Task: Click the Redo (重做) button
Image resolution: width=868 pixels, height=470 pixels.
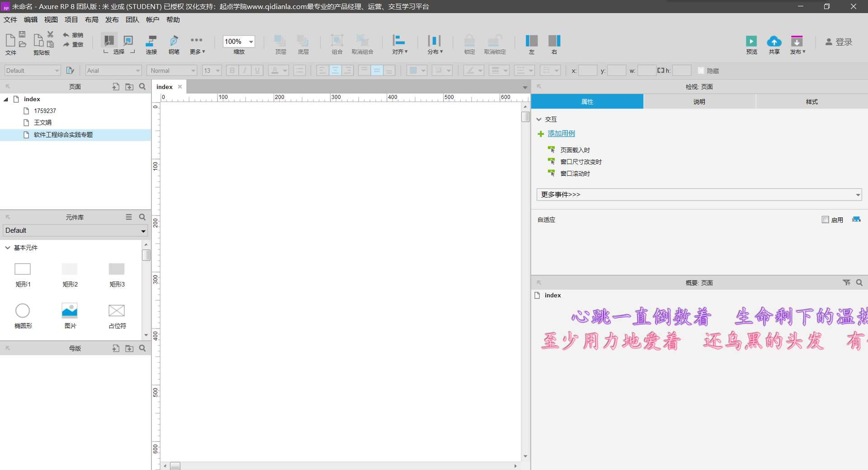Action: coord(73,44)
